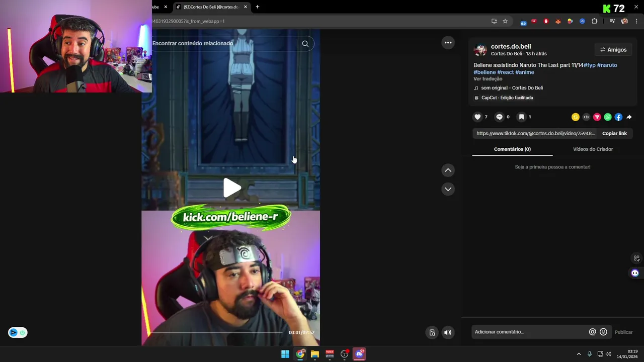Share the video to WhatsApp
Image resolution: width=644 pixels, height=362 pixels.
(x=608, y=117)
